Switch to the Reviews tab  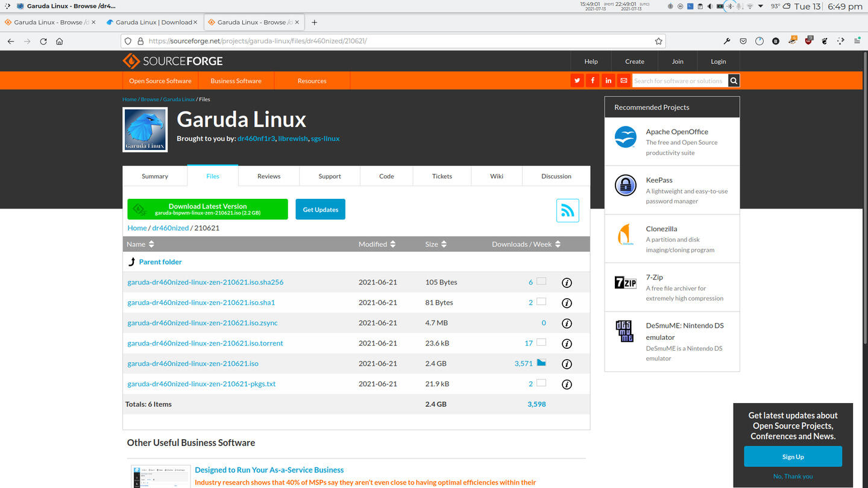click(x=269, y=176)
